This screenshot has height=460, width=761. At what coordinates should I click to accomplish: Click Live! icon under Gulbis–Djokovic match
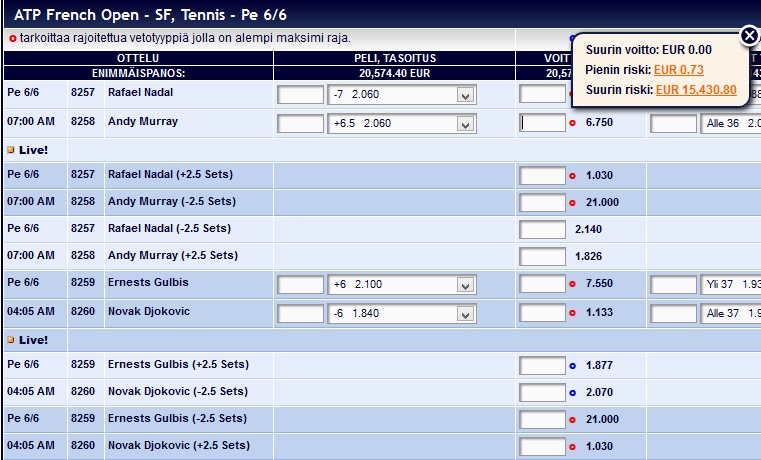(x=11, y=340)
